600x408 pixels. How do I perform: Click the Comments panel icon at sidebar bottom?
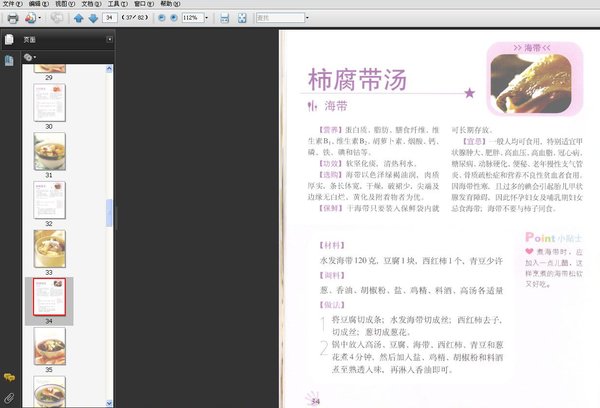[9, 377]
